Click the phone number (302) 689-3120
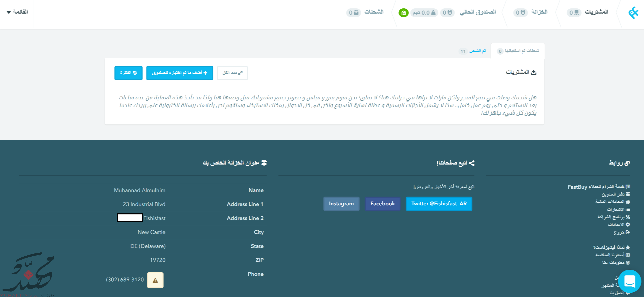Image resolution: width=644 pixels, height=297 pixels. 125,280
